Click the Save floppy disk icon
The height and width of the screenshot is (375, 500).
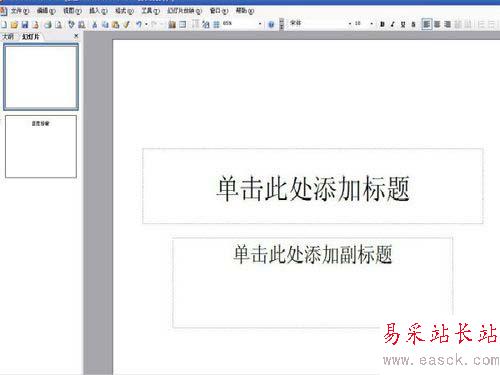[x=25, y=24]
